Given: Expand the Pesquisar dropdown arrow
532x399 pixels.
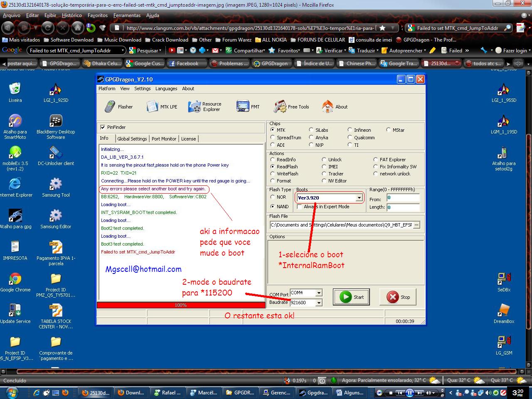Looking at the screenshot, I should pyautogui.click(x=160, y=51).
